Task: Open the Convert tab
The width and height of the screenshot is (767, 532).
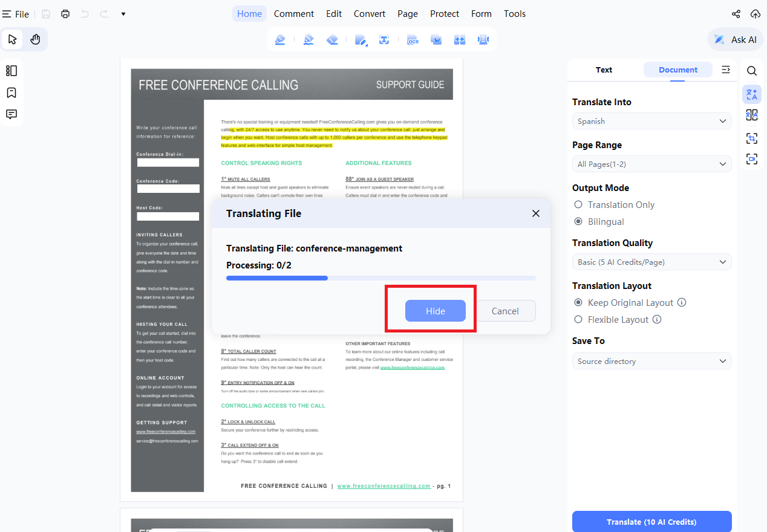Action: click(370, 14)
